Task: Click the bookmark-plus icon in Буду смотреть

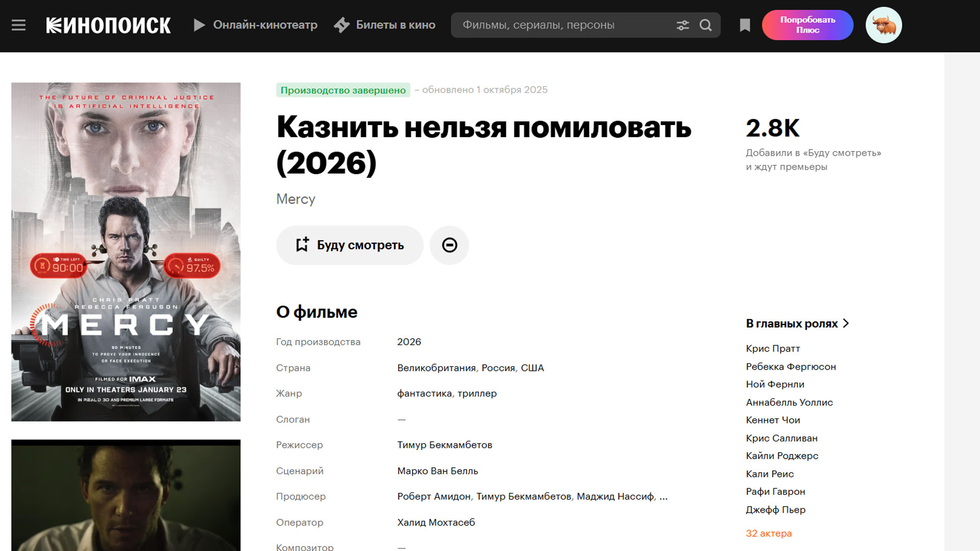Action: [303, 245]
